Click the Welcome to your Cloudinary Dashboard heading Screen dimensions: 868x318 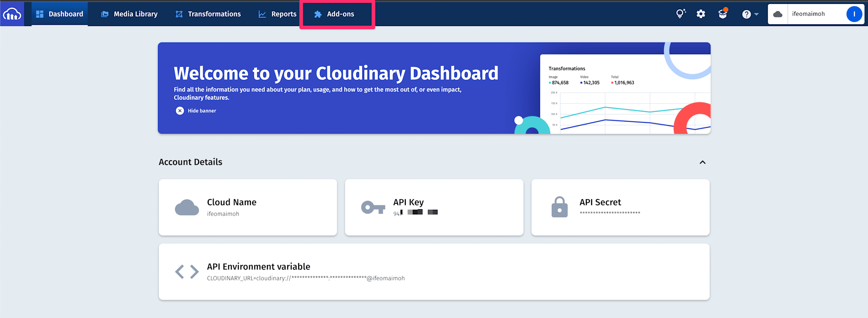336,73
